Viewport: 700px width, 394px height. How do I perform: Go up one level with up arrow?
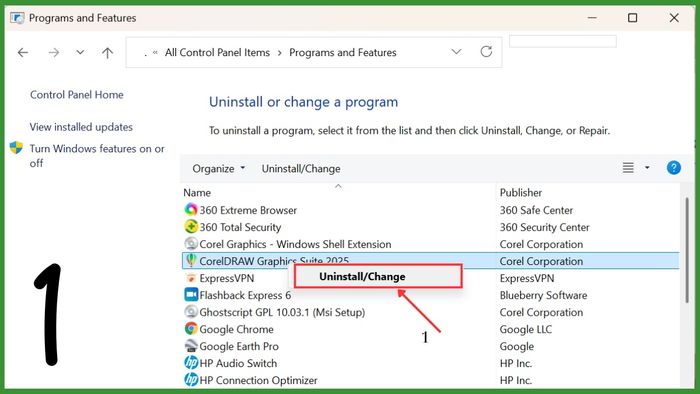click(x=107, y=53)
